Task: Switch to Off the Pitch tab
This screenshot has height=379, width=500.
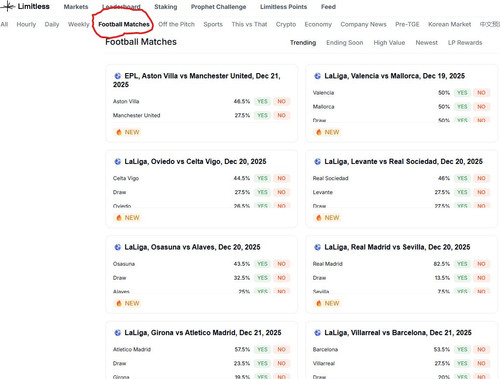Action: tap(176, 24)
